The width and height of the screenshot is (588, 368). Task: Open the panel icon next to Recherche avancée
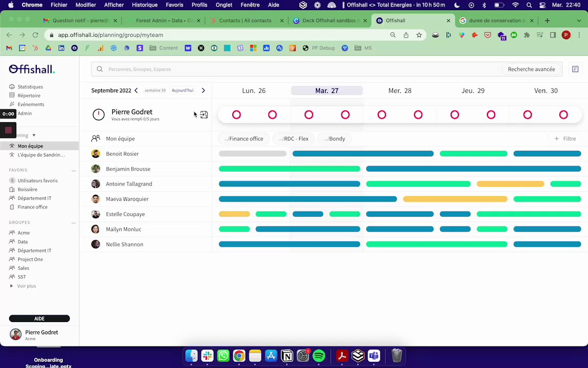tap(575, 69)
